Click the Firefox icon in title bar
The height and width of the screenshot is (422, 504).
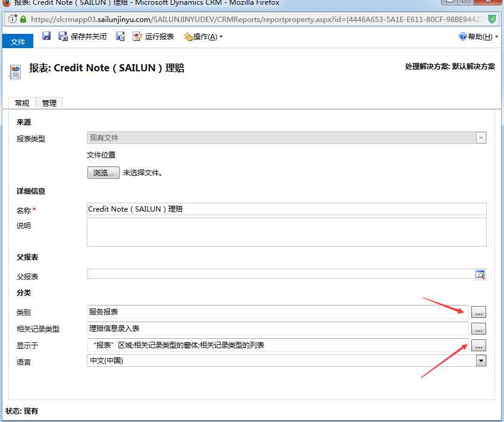6,2
